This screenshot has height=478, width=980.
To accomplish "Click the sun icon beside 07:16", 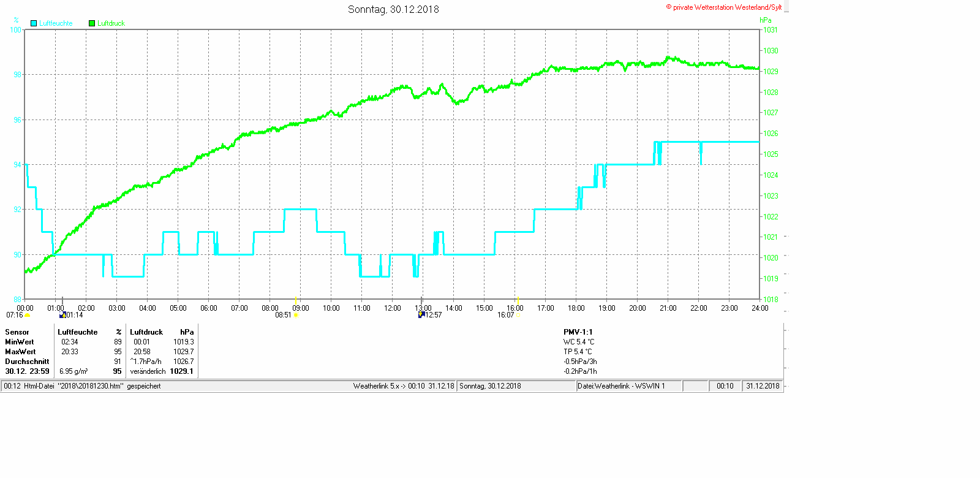I will click(x=28, y=315).
